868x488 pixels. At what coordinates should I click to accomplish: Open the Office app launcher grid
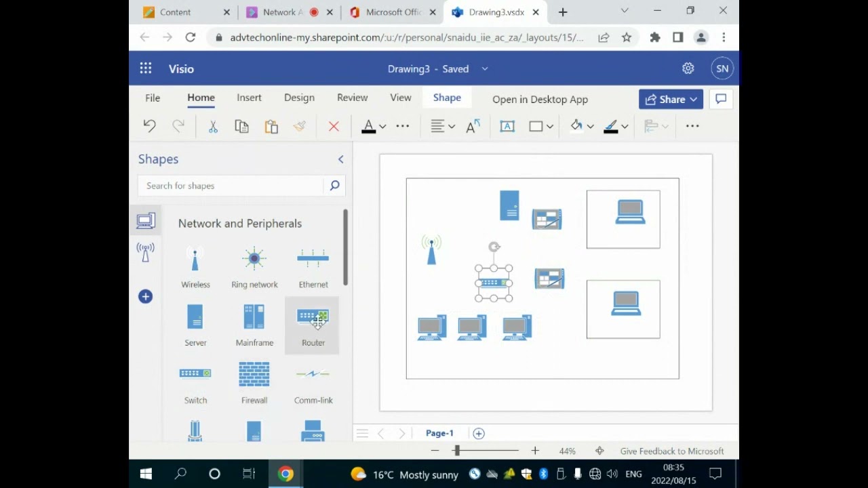pos(146,68)
